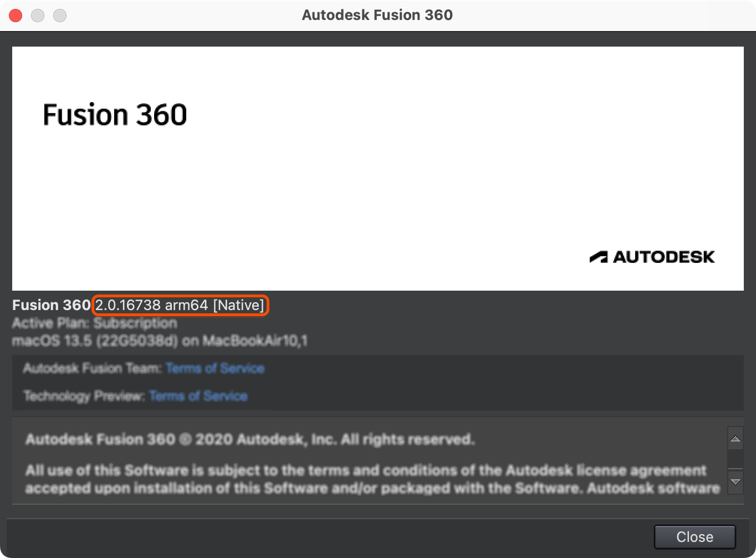Click the Autodesk Fusion 360 title bar
Image resolution: width=756 pixels, height=558 pixels.
377,15
